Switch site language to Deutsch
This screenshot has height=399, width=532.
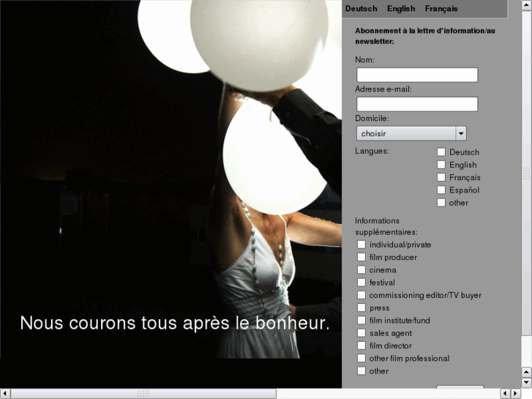[x=361, y=9]
